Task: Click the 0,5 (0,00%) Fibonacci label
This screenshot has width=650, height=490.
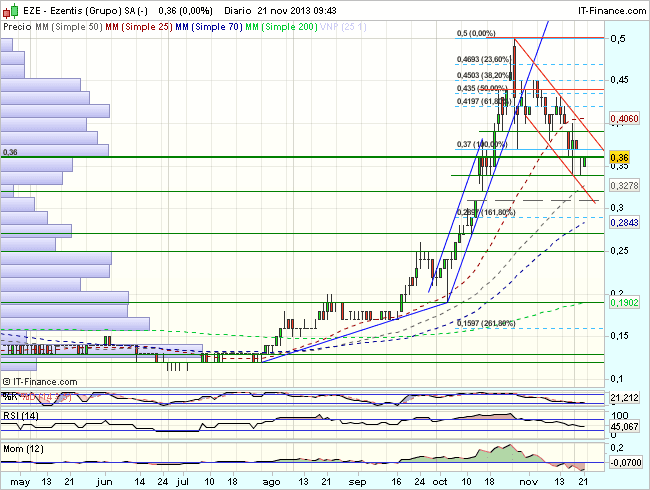Action: (x=476, y=33)
